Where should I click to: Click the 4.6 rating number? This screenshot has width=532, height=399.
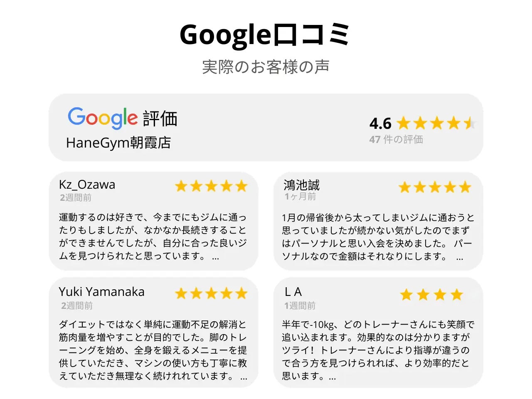point(380,123)
